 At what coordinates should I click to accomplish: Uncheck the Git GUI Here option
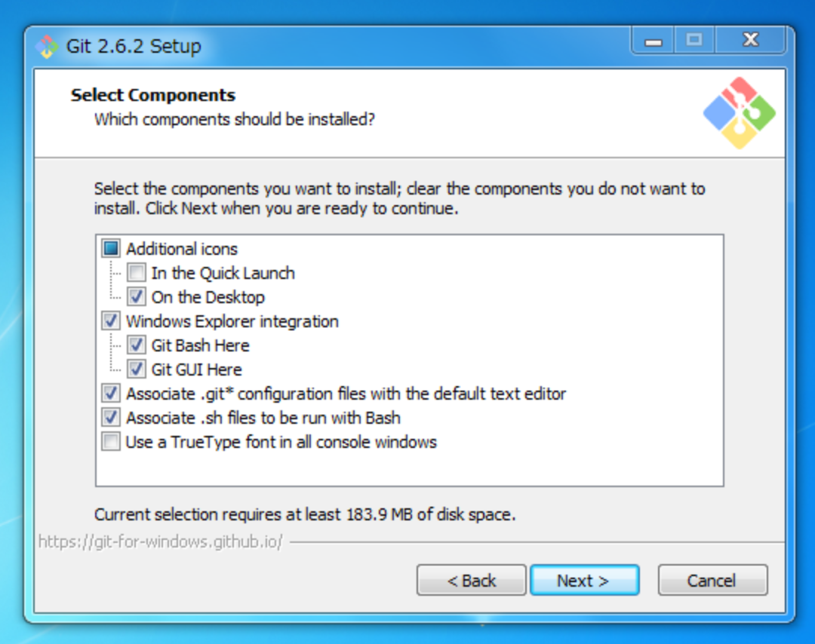pos(137,370)
